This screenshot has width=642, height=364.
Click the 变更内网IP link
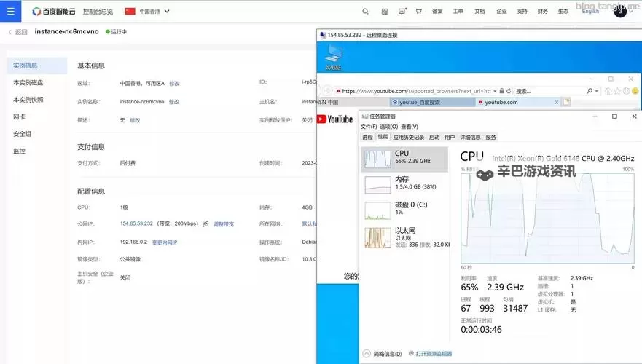165,242
